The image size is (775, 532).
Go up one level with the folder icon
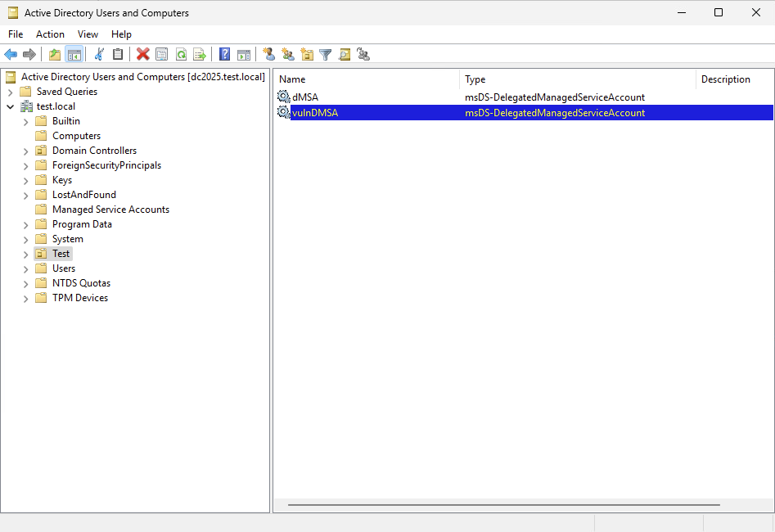(x=54, y=54)
